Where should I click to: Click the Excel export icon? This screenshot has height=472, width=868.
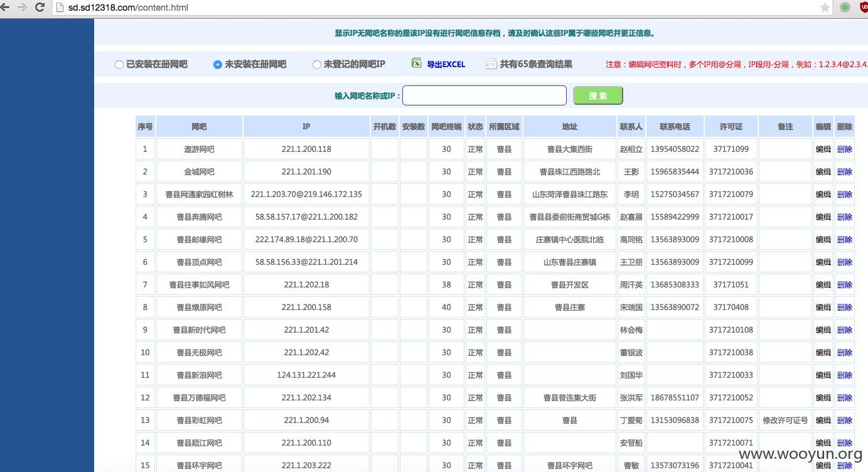[x=417, y=63]
